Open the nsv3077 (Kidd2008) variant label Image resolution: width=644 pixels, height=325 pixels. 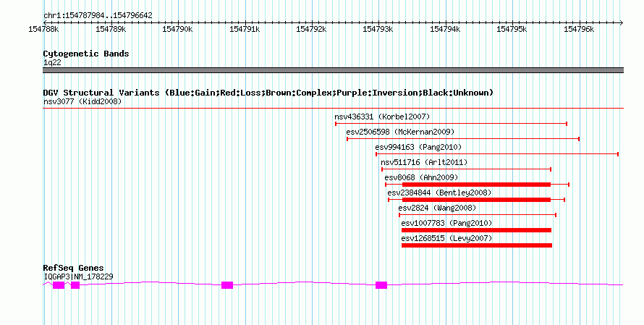(x=82, y=101)
